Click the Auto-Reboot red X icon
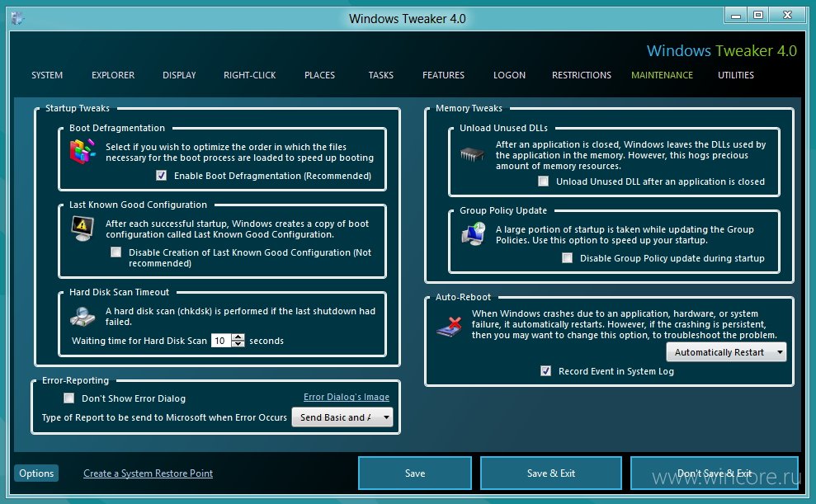The width and height of the screenshot is (816, 504). [449, 327]
